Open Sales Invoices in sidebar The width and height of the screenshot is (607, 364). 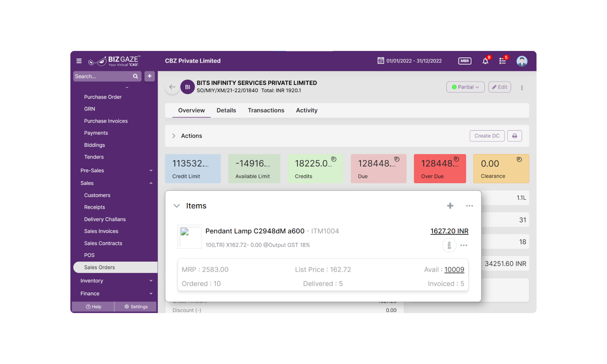(x=101, y=231)
